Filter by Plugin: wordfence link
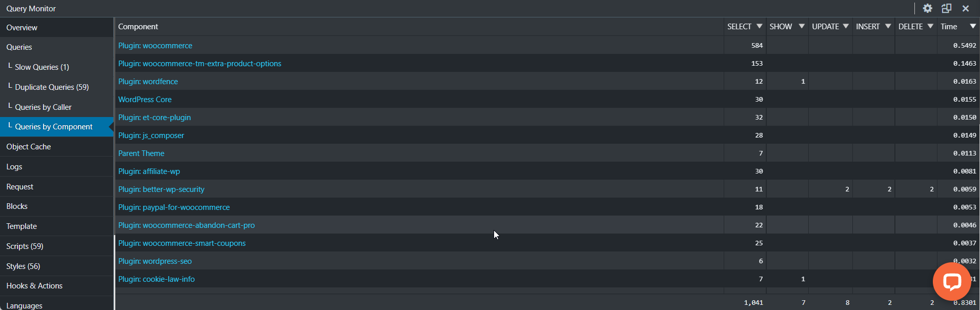The image size is (980, 310). point(148,82)
